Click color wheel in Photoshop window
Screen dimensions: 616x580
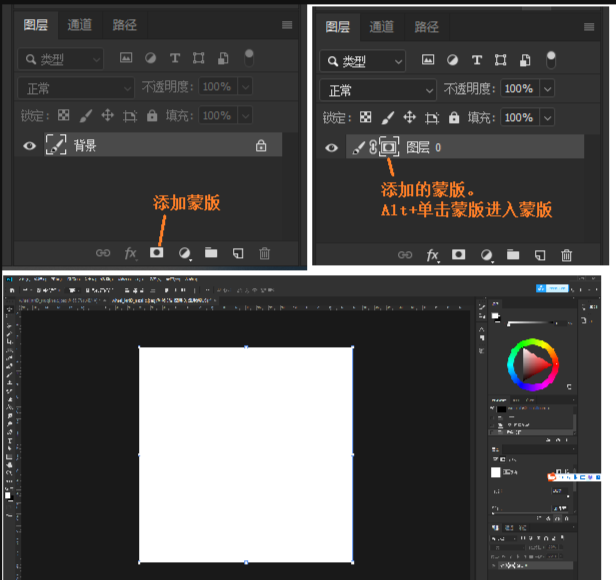533,364
